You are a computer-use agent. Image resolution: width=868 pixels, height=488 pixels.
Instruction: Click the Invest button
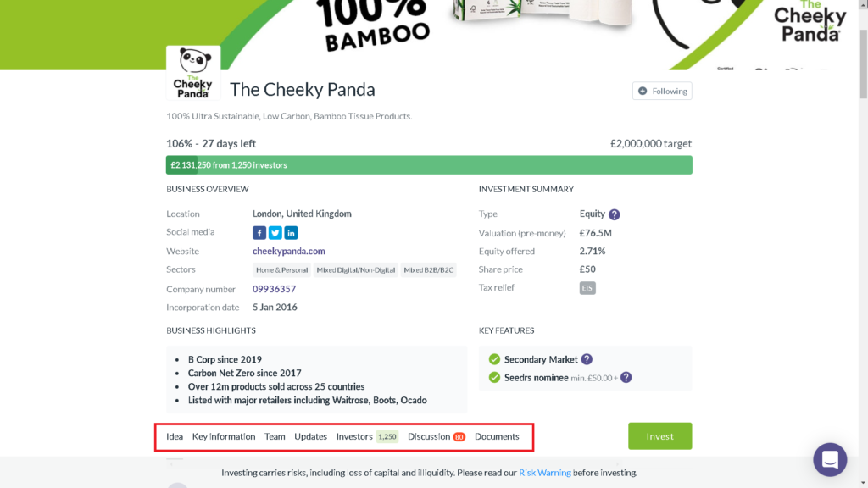point(659,436)
